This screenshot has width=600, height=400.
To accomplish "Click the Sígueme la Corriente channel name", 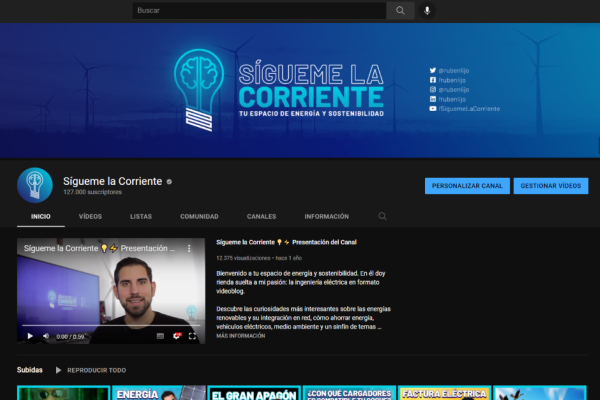I will point(112,181).
